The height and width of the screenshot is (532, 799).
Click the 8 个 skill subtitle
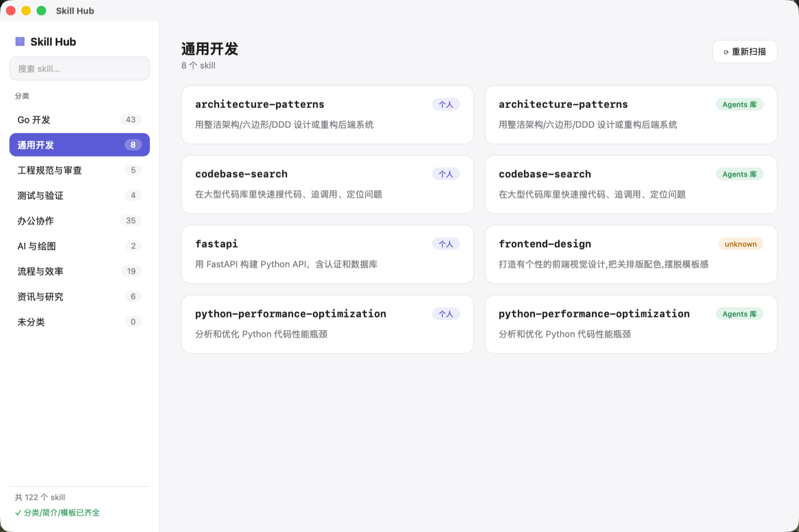198,65
